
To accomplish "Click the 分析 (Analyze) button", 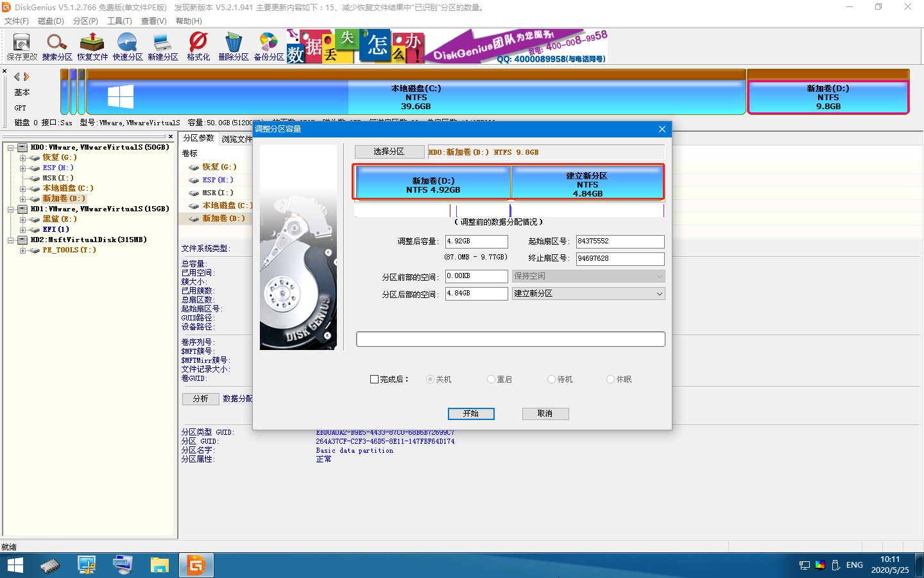I will pyautogui.click(x=201, y=399).
